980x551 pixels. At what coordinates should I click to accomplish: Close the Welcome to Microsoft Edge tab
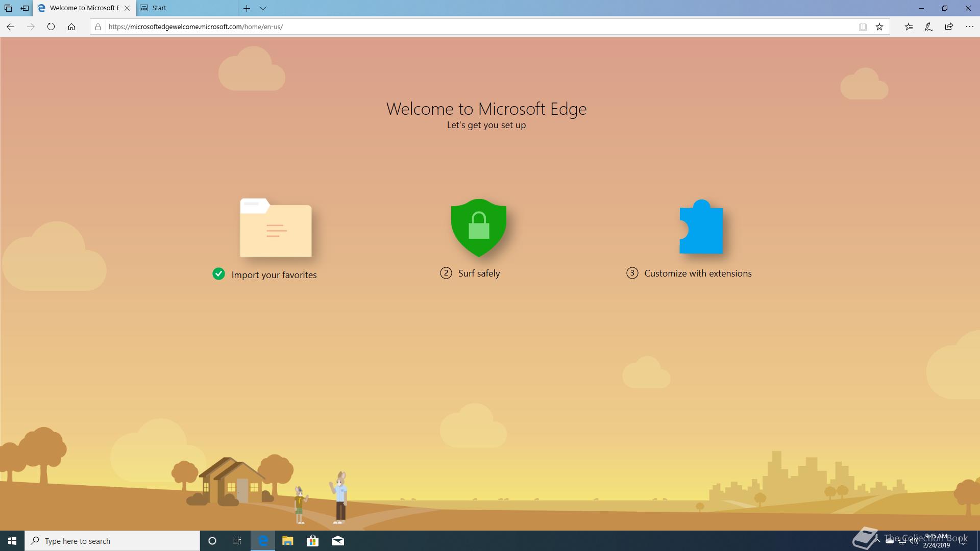click(127, 8)
